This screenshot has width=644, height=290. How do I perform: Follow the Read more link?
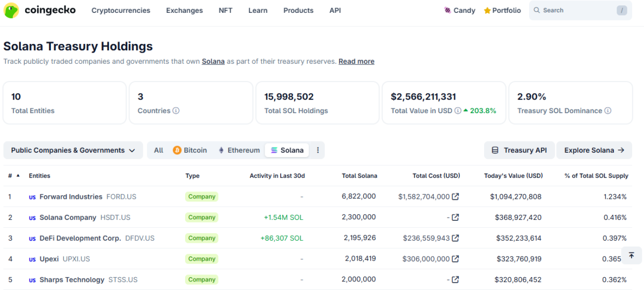click(x=356, y=61)
